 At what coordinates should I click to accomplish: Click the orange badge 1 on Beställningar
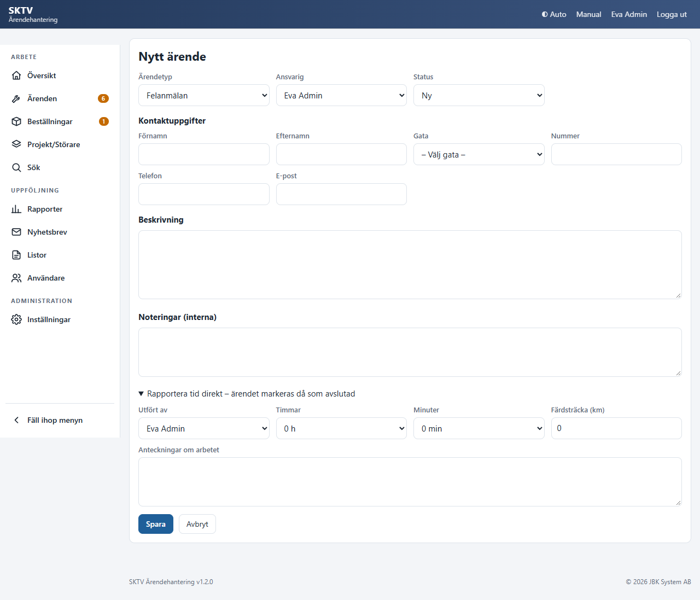coord(104,121)
